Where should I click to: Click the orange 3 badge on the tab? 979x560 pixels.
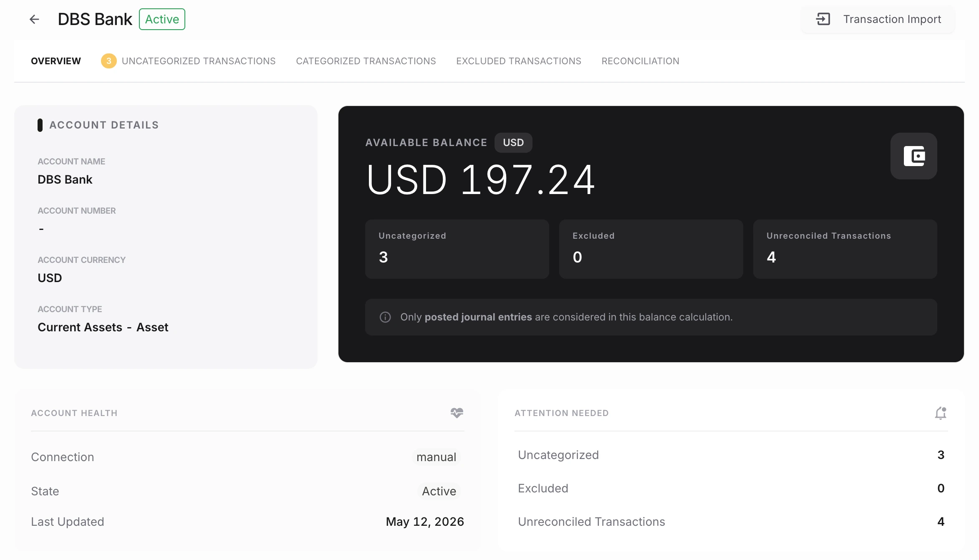[108, 61]
